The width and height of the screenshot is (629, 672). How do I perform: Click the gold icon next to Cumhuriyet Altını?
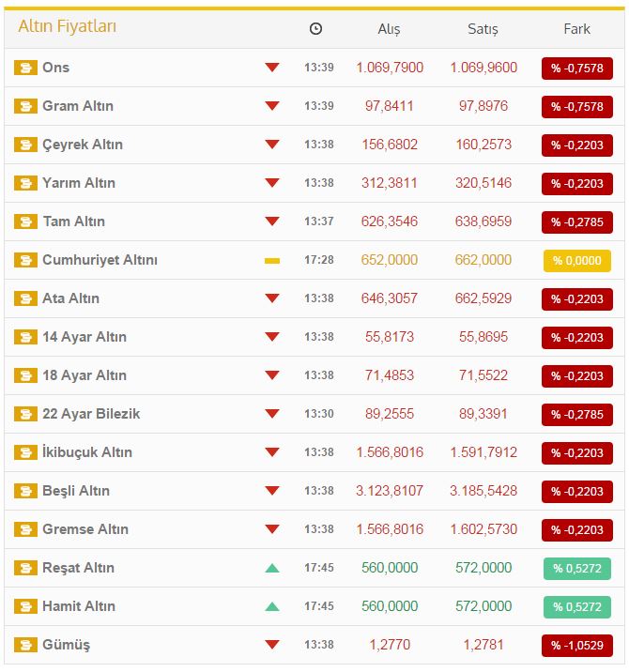pos(25,260)
